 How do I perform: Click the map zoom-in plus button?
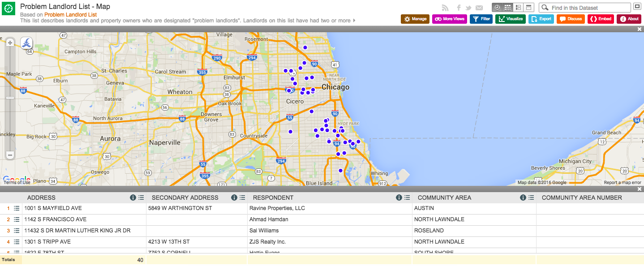10,43
